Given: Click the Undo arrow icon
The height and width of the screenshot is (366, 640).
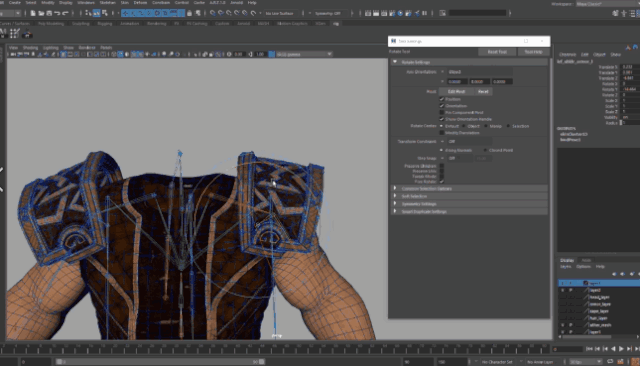Looking at the screenshot, I should [x=57, y=13].
